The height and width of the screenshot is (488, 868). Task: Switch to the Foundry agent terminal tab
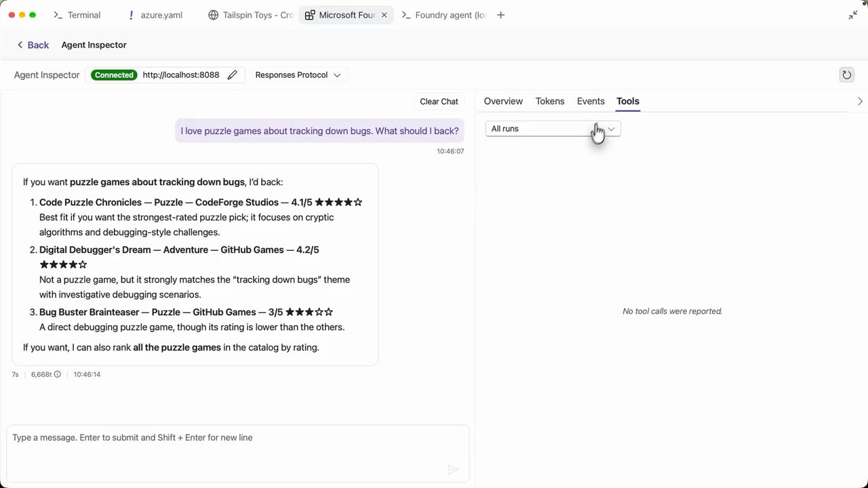444,15
